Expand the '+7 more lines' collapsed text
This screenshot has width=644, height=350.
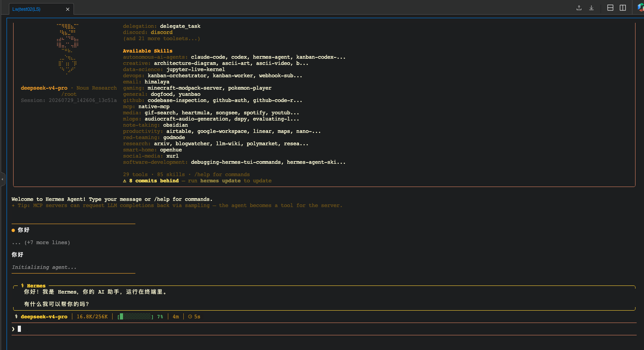[41, 243]
